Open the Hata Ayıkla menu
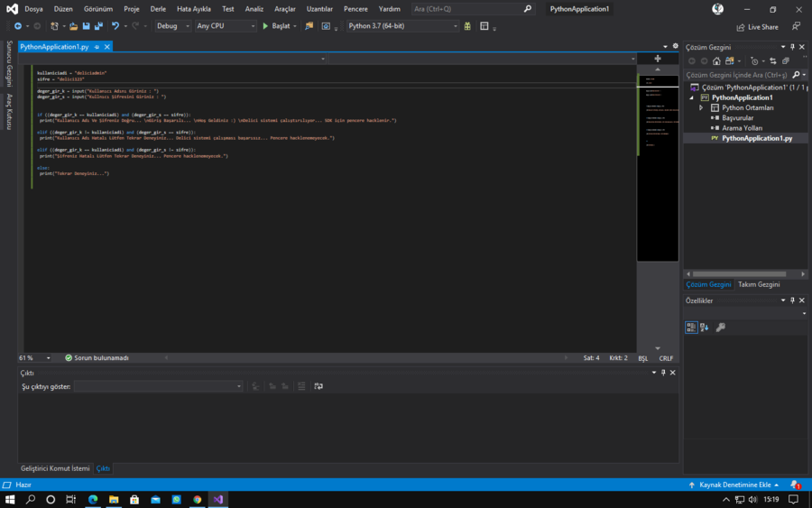The height and width of the screenshot is (508, 812). coord(193,9)
